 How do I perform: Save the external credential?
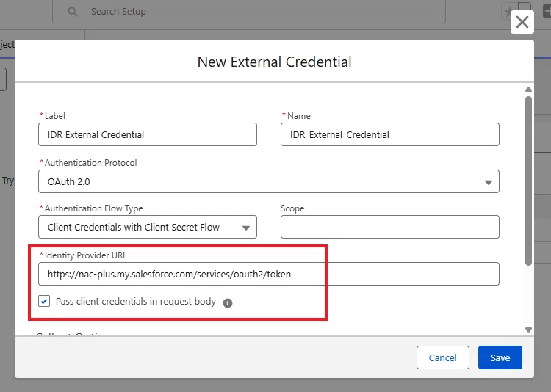(500, 357)
